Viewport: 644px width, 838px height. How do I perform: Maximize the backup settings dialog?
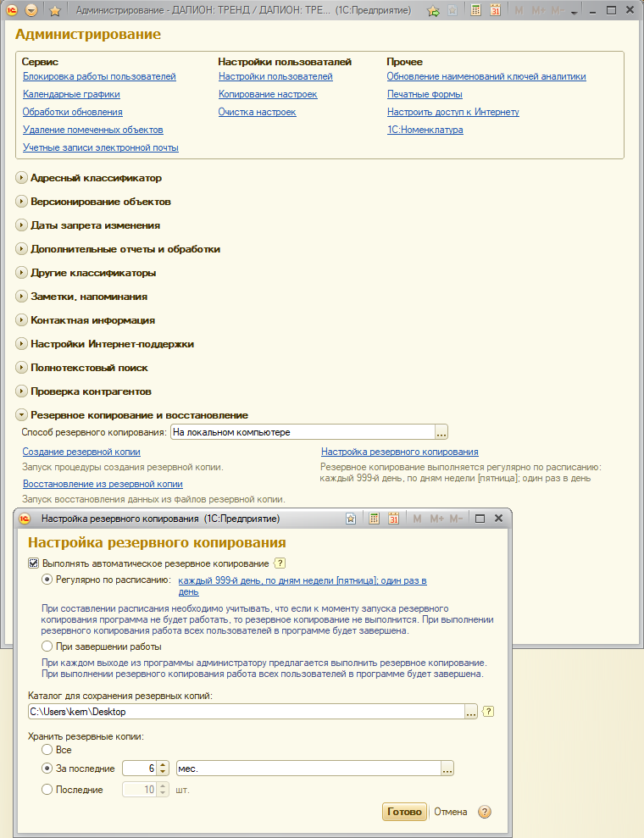tap(480, 519)
